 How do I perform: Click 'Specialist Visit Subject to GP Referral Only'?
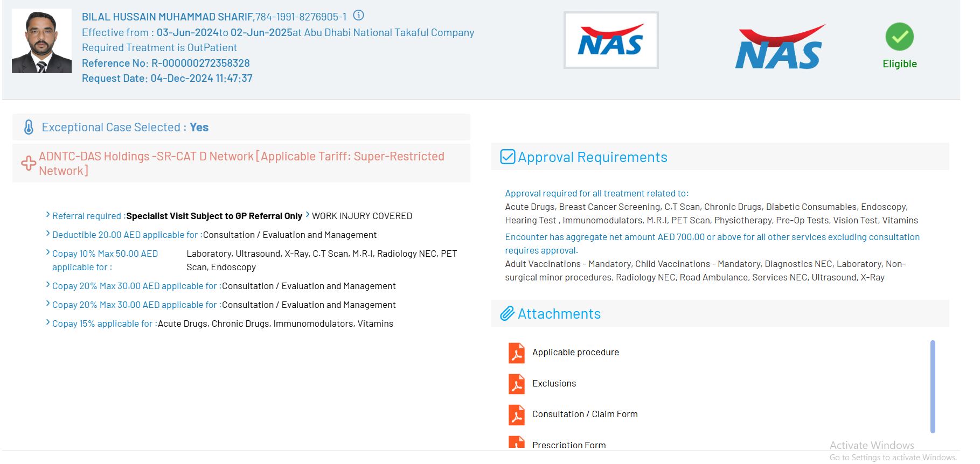click(x=214, y=216)
